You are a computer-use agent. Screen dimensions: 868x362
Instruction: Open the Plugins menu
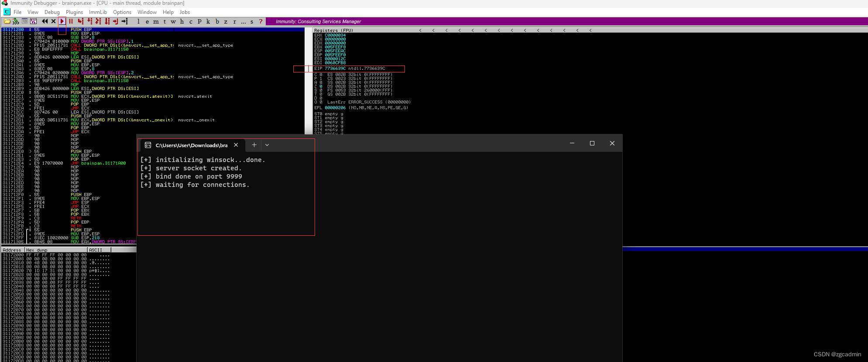point(74,12)
